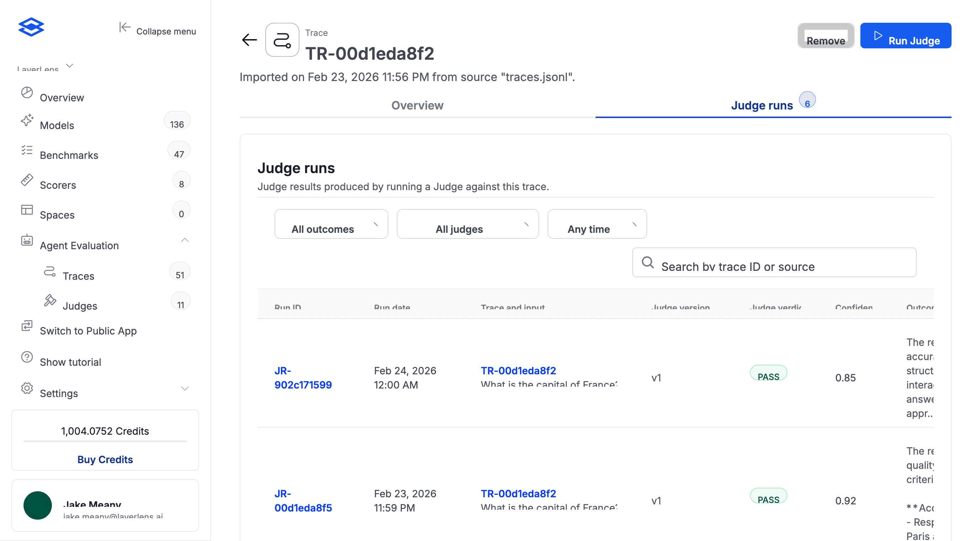This screenshot has height=541, width=980.
Task: Open run JR-902c171599 link
Action: click(303, 377)
